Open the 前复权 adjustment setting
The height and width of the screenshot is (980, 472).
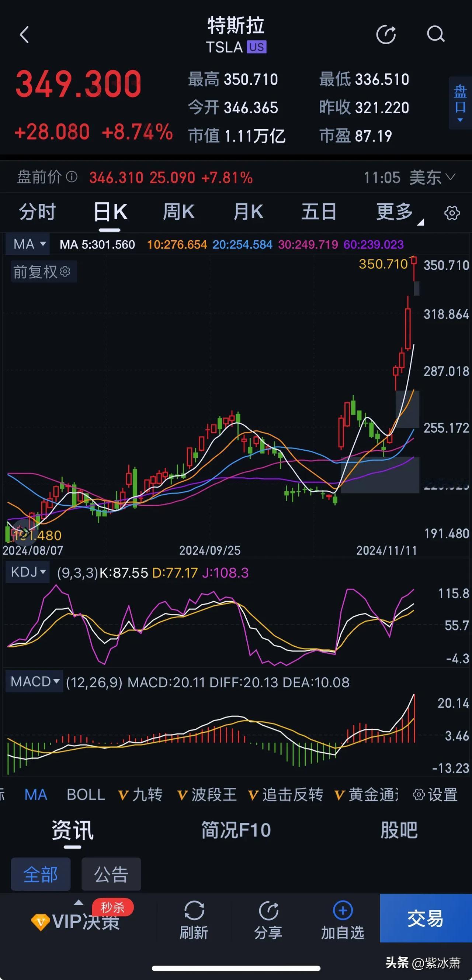[44, 272]
